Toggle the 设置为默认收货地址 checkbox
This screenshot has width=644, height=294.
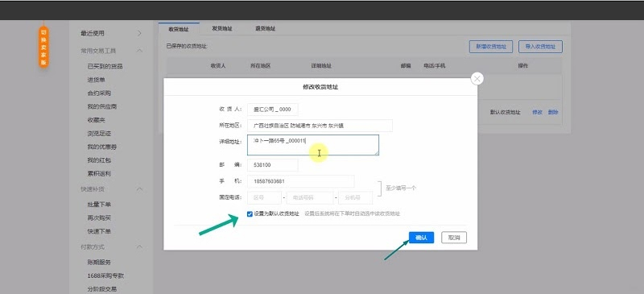250,213
